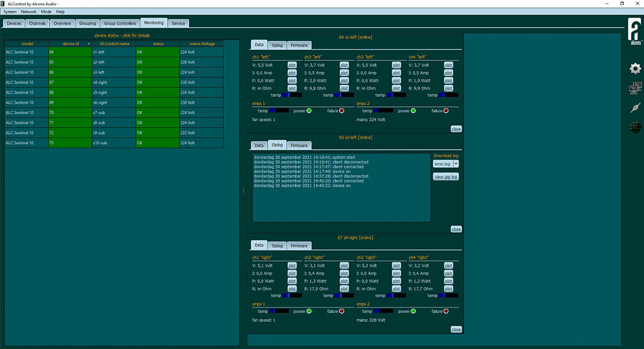Screen dimensions: 644x349
Task: Open the System menu
Action: pyautogui.click(x=10, y=11)
